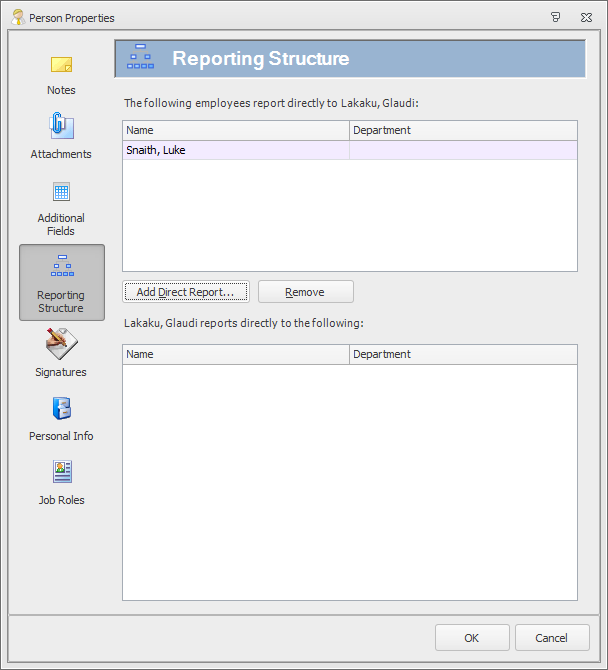Confirm with the OK button
608x670 pixels.
click(x=472, y=638)
